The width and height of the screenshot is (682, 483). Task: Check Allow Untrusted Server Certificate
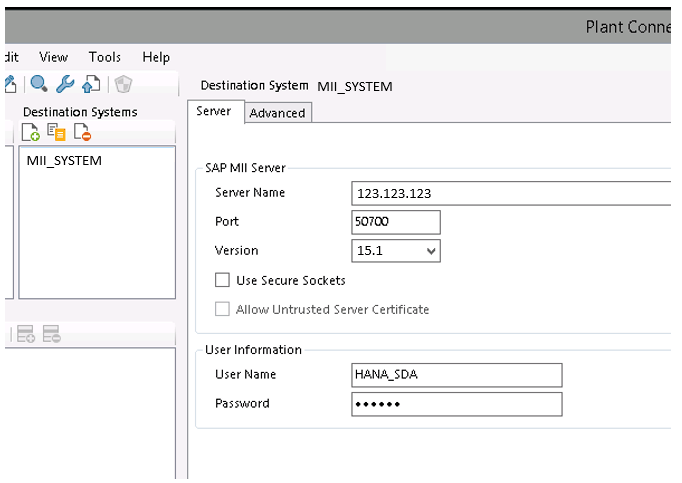tap(222, 309)
